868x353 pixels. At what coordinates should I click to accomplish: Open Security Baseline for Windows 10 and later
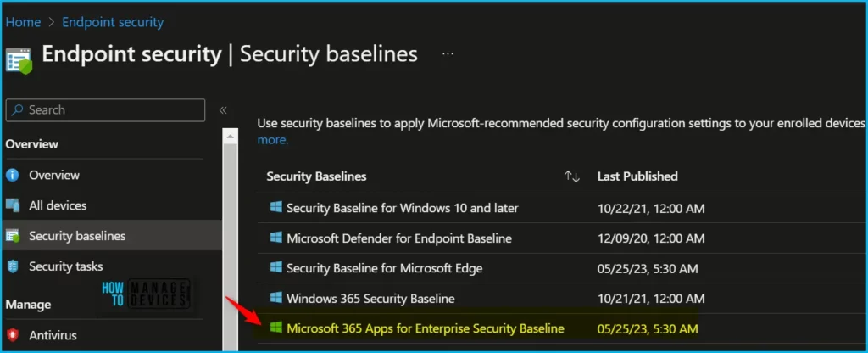point(402,208)
